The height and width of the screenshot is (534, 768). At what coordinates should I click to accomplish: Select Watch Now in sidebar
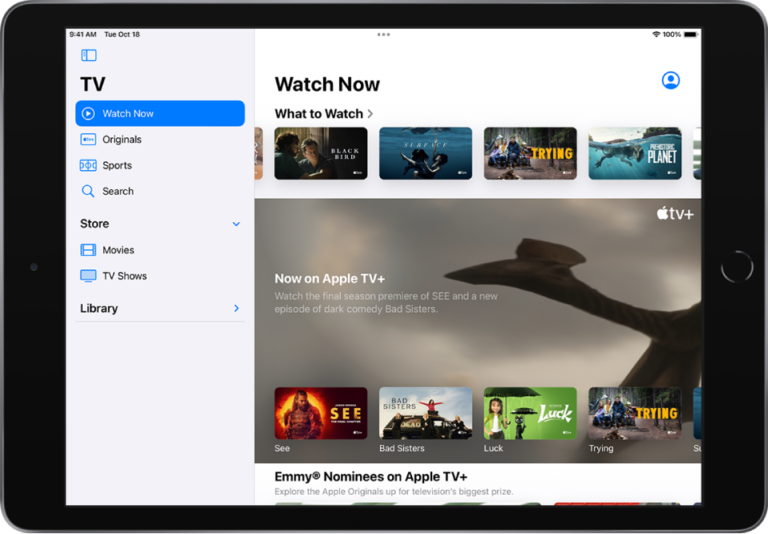(x=160, y=114)
